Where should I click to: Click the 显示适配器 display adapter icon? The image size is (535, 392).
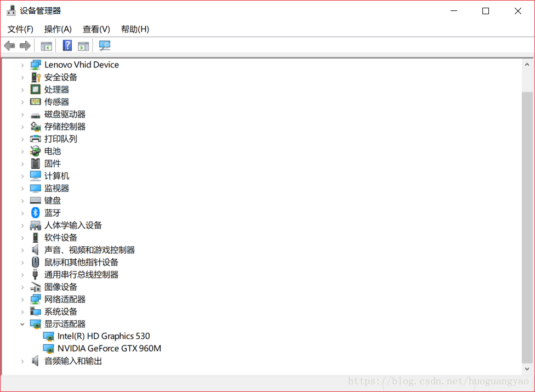36,324
